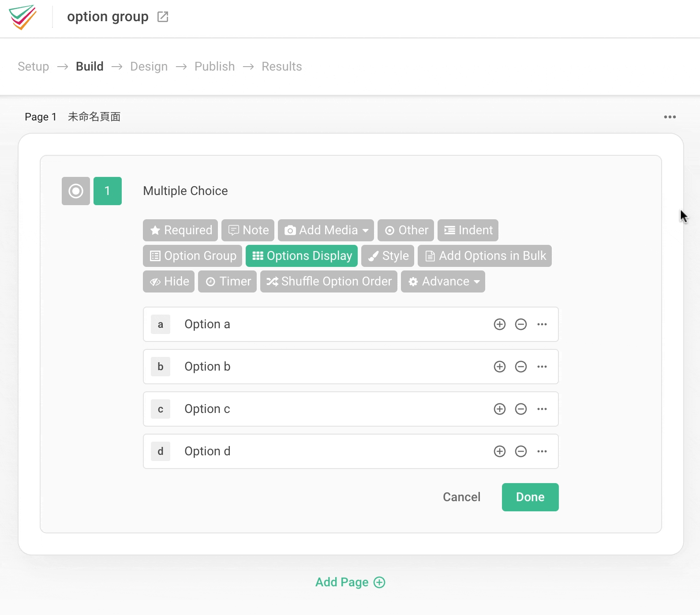Click the option letter badge c
This screenshot has height=615, width=700.
tap(161, 409)
